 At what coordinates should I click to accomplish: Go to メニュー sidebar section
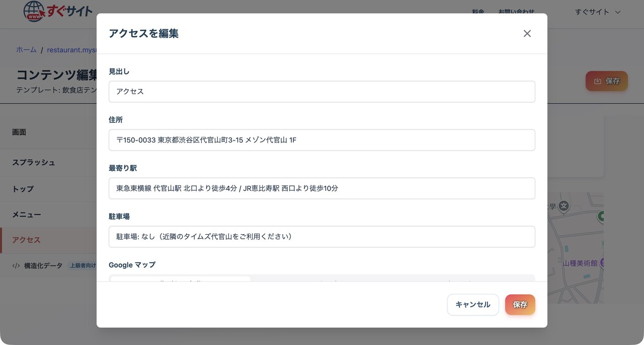(27, 215)
